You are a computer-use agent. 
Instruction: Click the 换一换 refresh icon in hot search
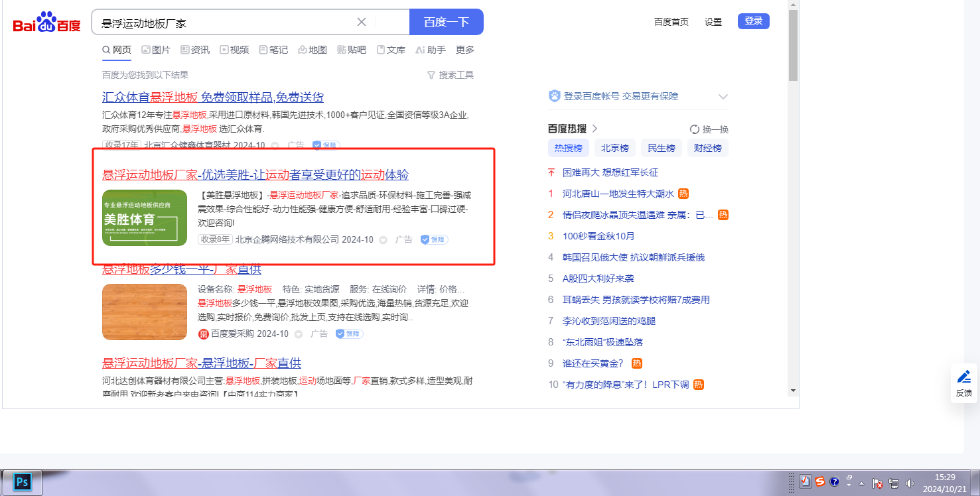click(x=695, y=129)
